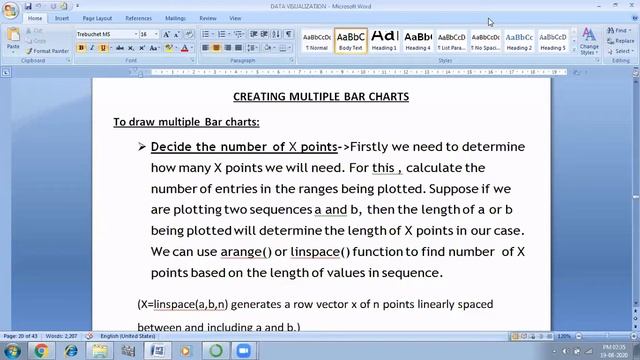Open Google Chrome from the taskbar
The image size is (640, 360).
pos(41,351)
